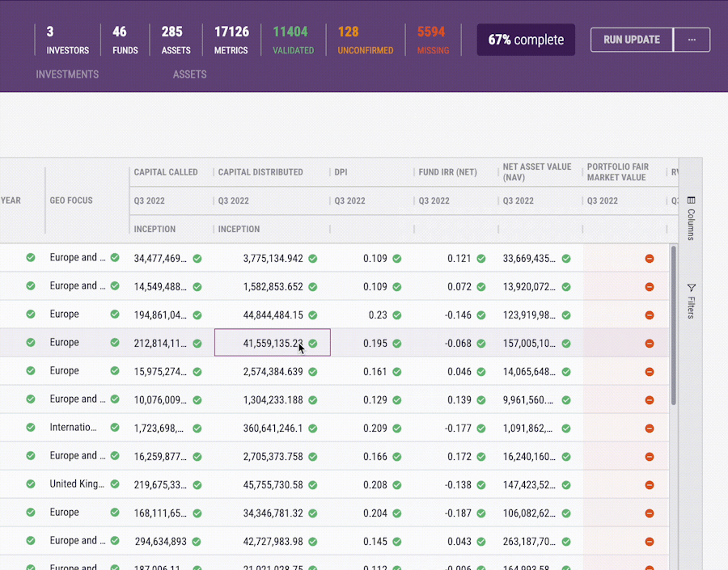Show the 5594 Missing metrics
The width and height of the screenshot is (728, 570).
433,40
